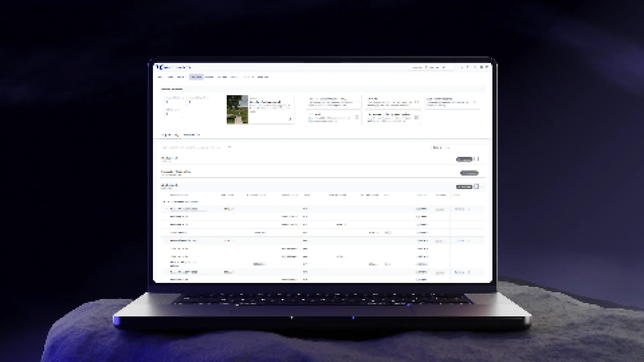
Task: Tick the checkbox beside the third section's dark button
Action: (476, 187)
